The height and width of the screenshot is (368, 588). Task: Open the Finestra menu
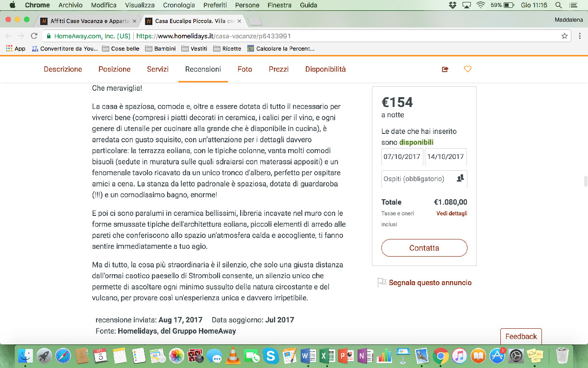(280, 5)
